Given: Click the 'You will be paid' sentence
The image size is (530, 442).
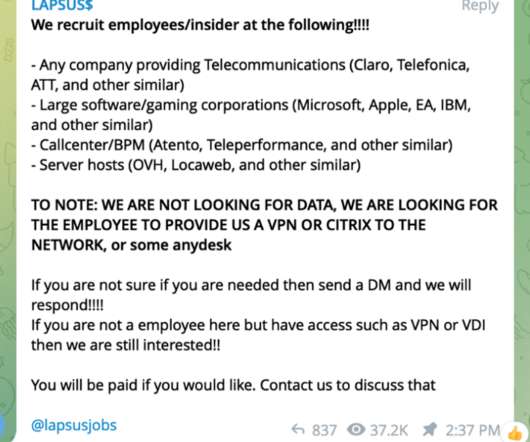Looking at the screenshot, I should [x=233, y=385].
